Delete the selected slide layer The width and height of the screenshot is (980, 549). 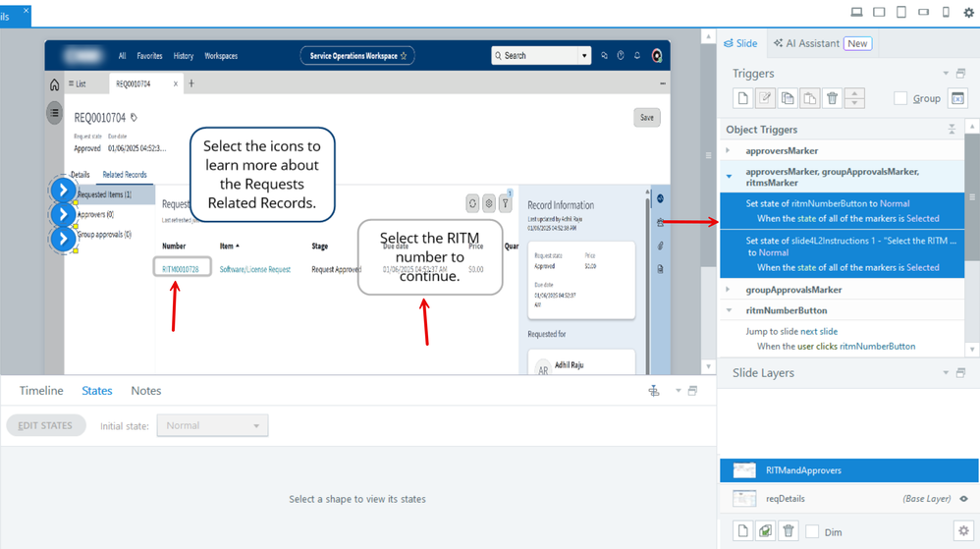click(789, 531)
